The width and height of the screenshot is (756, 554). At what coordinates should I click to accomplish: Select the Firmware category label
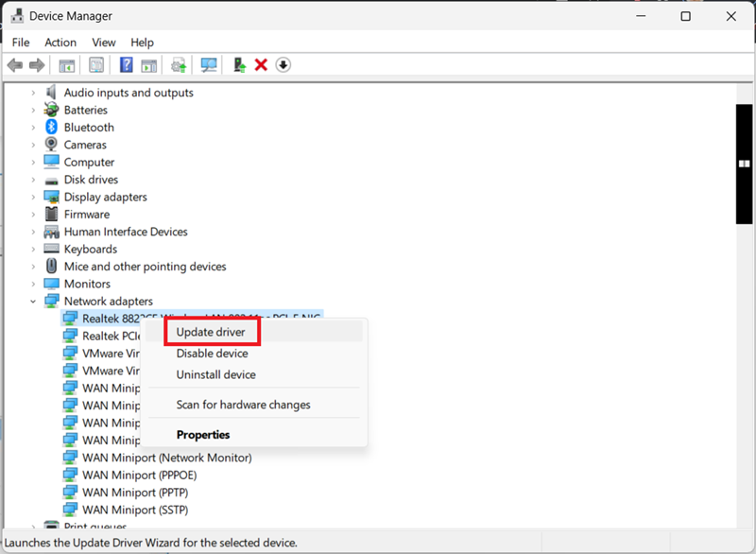point(87,214)
